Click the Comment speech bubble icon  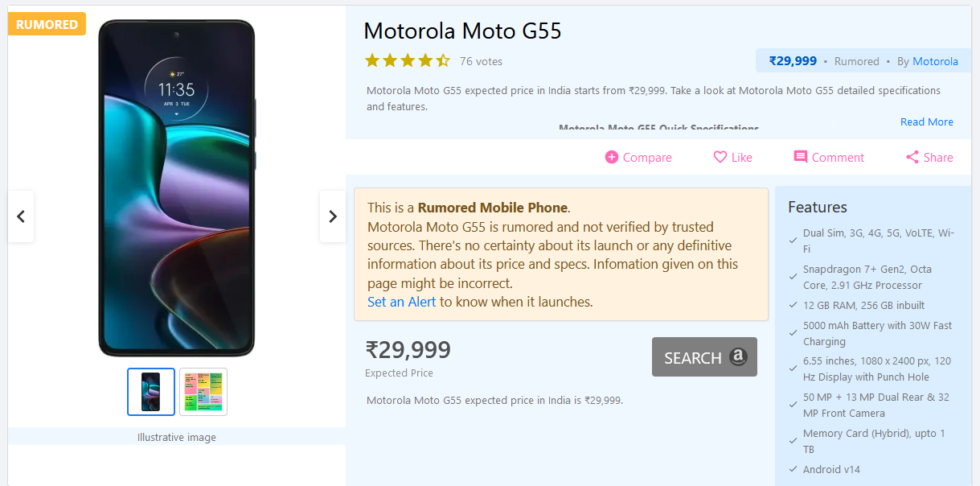801,157
